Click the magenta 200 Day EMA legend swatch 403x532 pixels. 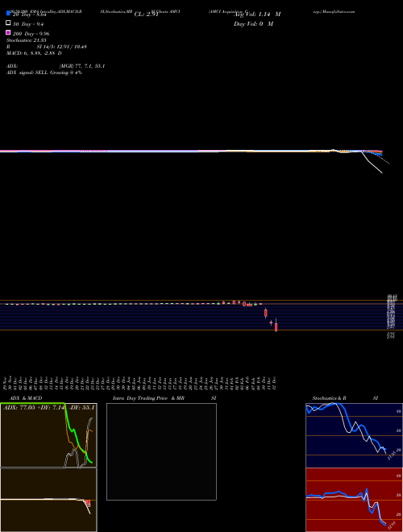tap(8, 32)
